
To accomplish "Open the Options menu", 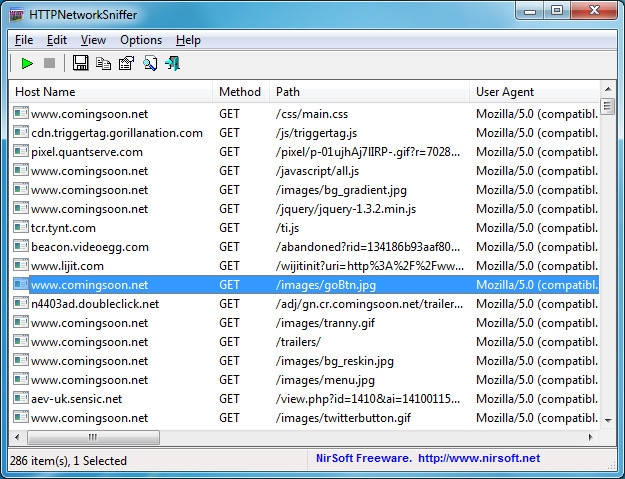I will click(x=141, y=40).
